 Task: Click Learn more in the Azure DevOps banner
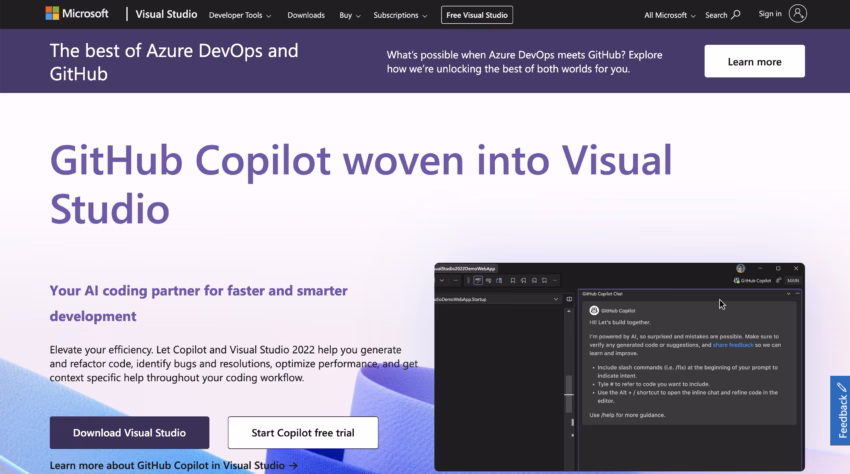tap(754, 61)
